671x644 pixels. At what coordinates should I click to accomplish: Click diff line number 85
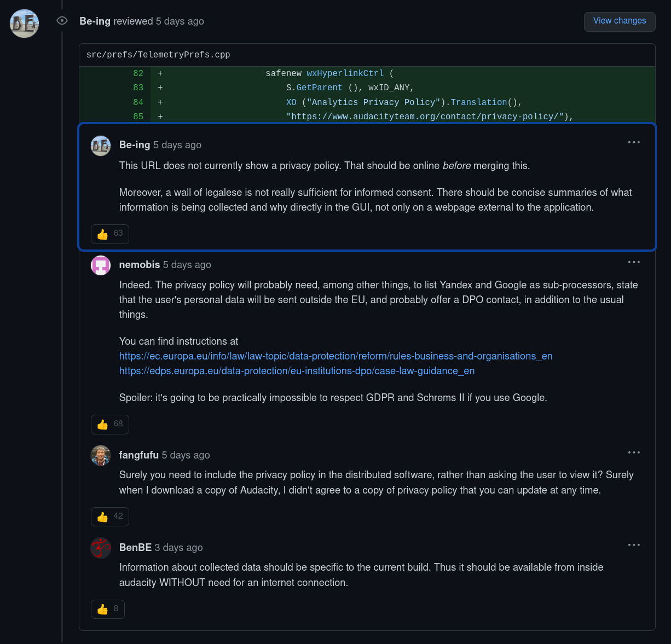click(138, 117)
